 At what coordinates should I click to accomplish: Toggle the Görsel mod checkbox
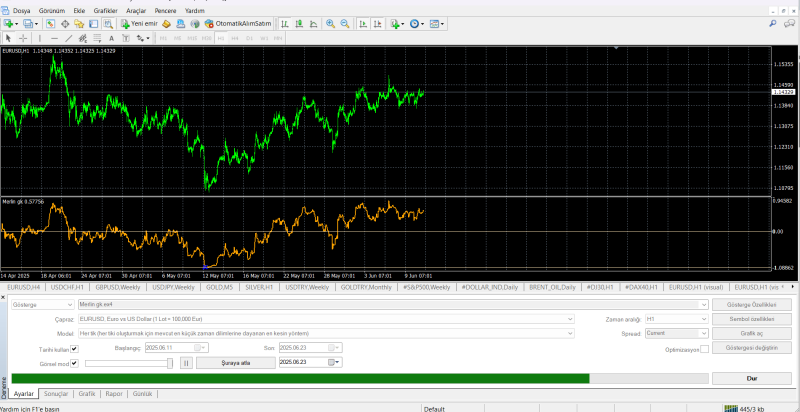click(74, 364)
